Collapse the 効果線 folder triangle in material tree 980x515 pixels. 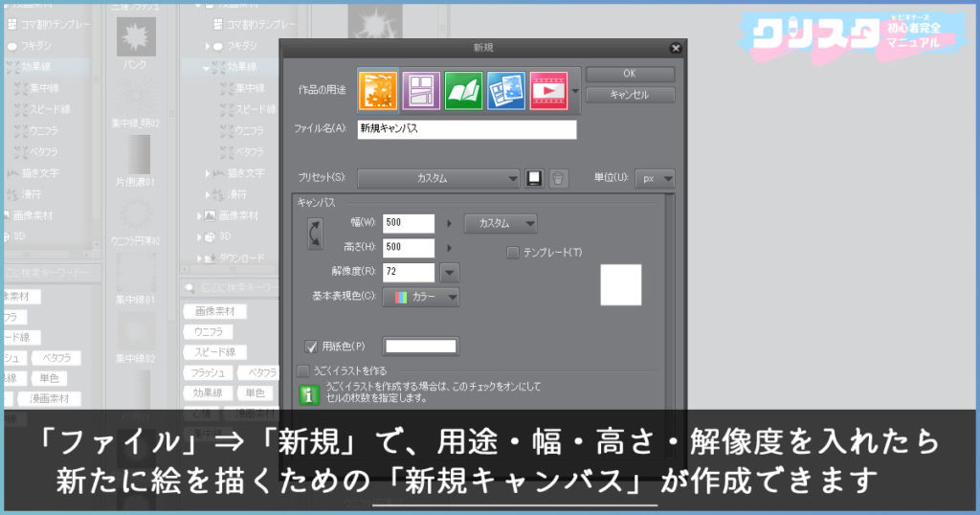click(206, 68)
